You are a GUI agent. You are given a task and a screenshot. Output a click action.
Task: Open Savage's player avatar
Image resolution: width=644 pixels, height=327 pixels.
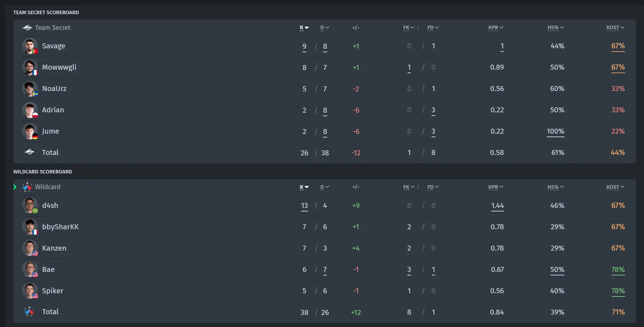coord(30,46)
